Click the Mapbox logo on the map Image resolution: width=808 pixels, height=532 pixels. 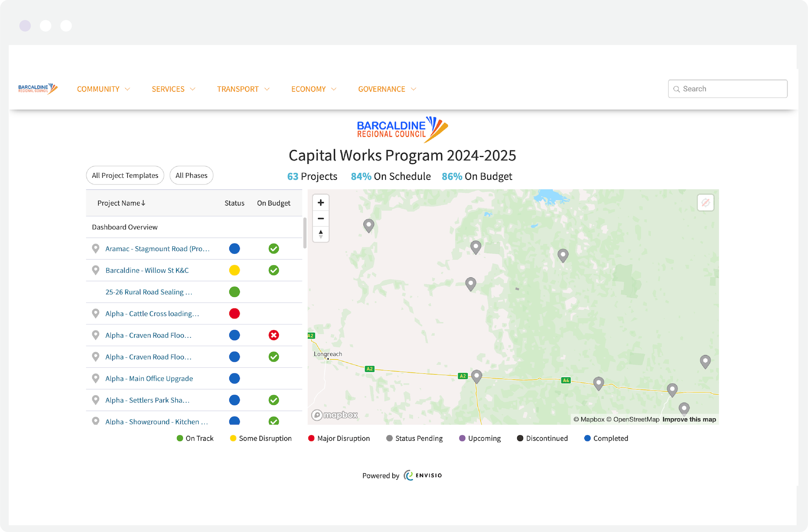[x=334, y=415]
